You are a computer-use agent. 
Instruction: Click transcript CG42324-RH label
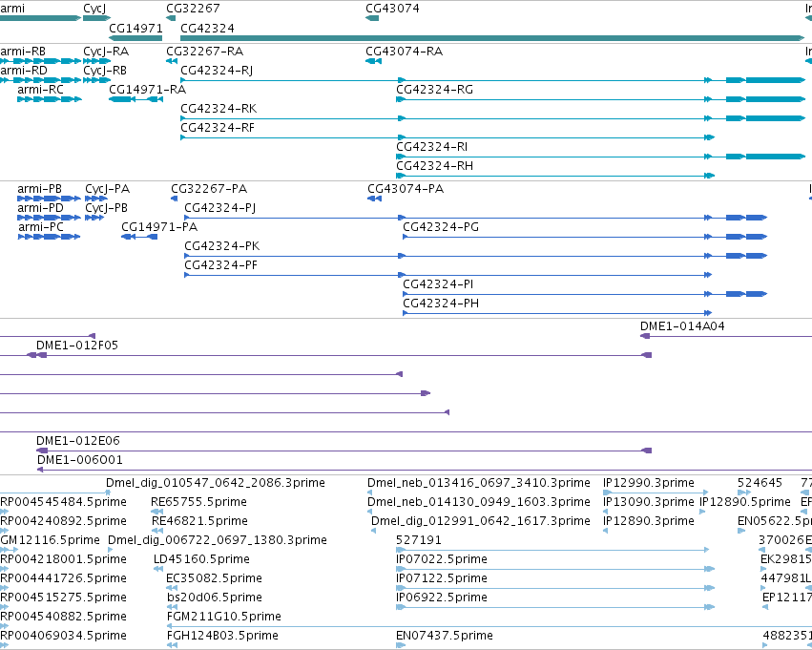pos(434,166)
